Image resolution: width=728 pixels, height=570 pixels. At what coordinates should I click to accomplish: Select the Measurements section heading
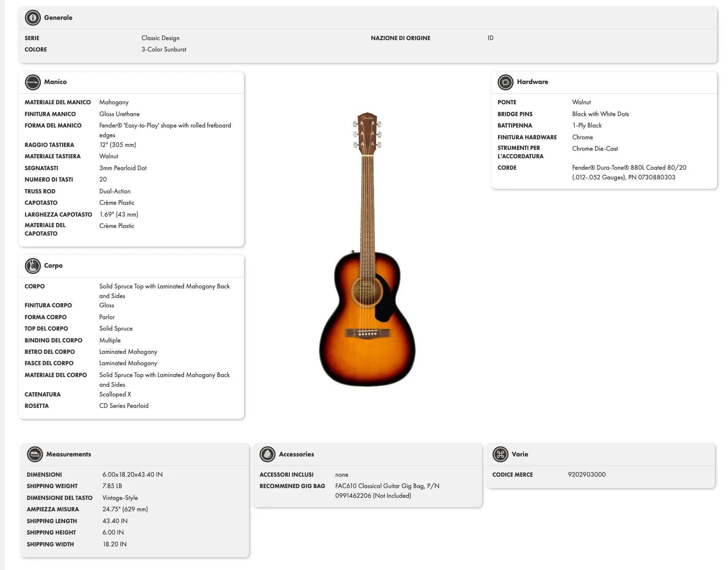pos(69,454)
